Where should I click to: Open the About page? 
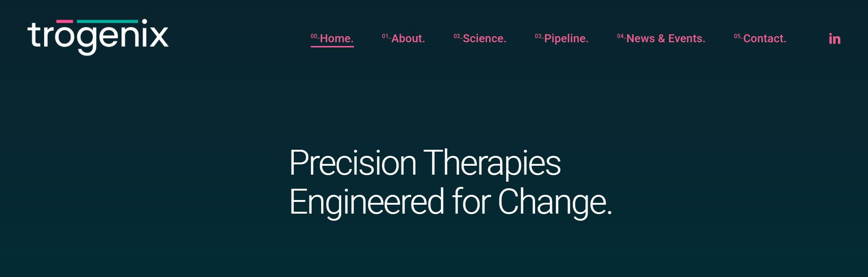pos(408,38)
